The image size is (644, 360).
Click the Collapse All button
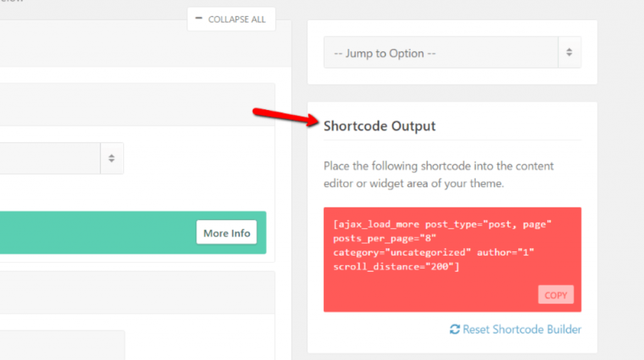[x=231, y=19]
